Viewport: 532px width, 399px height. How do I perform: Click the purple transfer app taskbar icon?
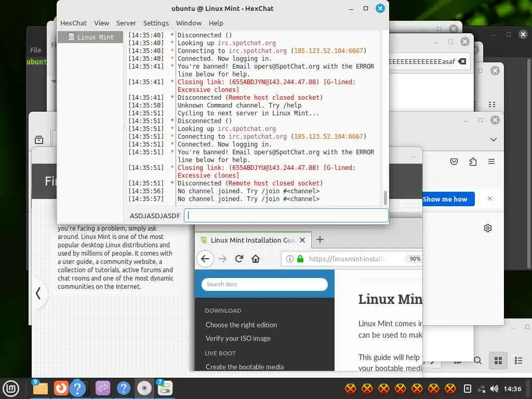(x=103, y=388)
